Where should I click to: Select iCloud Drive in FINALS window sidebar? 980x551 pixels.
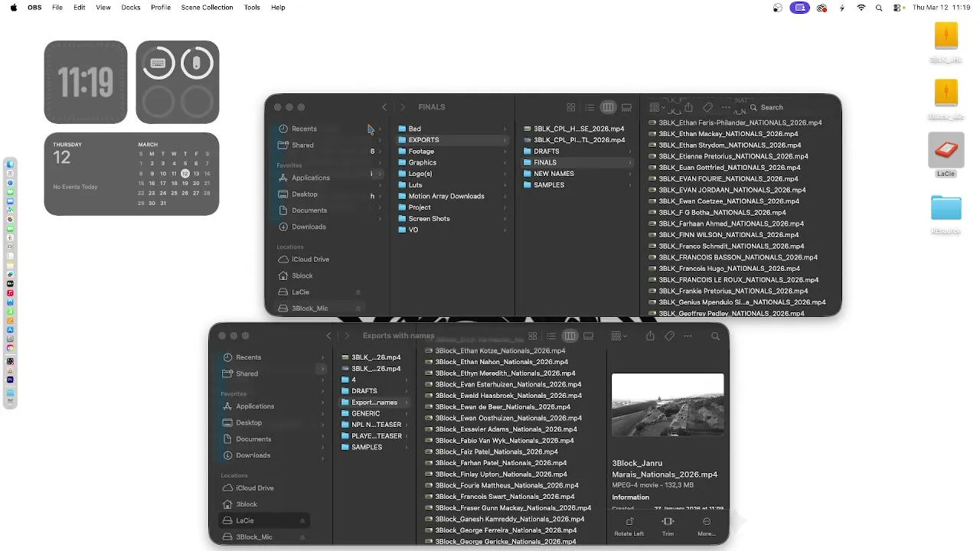(x=311, y=259)
